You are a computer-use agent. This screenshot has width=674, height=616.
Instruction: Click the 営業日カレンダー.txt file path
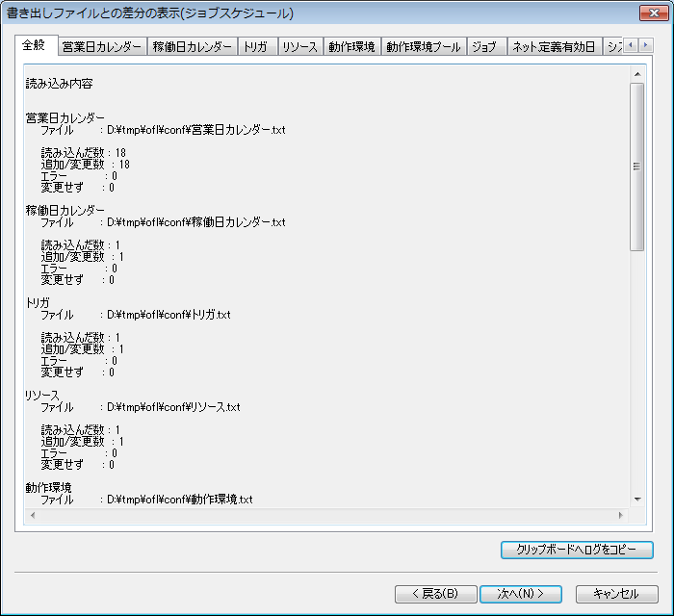pyautogui.click(x=196, y=130)
